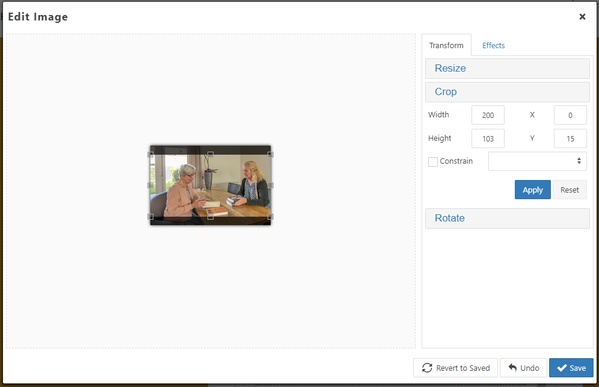This screenshot has width=599, height=387.
Task: Close the Edit Image dialog
Action: tap(582, 17)
